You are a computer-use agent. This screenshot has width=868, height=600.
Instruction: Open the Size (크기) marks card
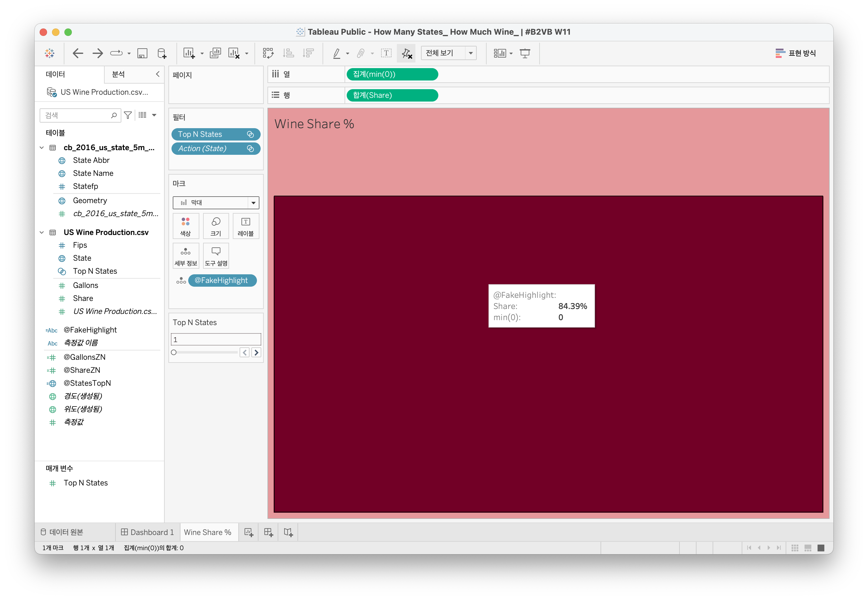pyautogui.click(x=216, y=226)
